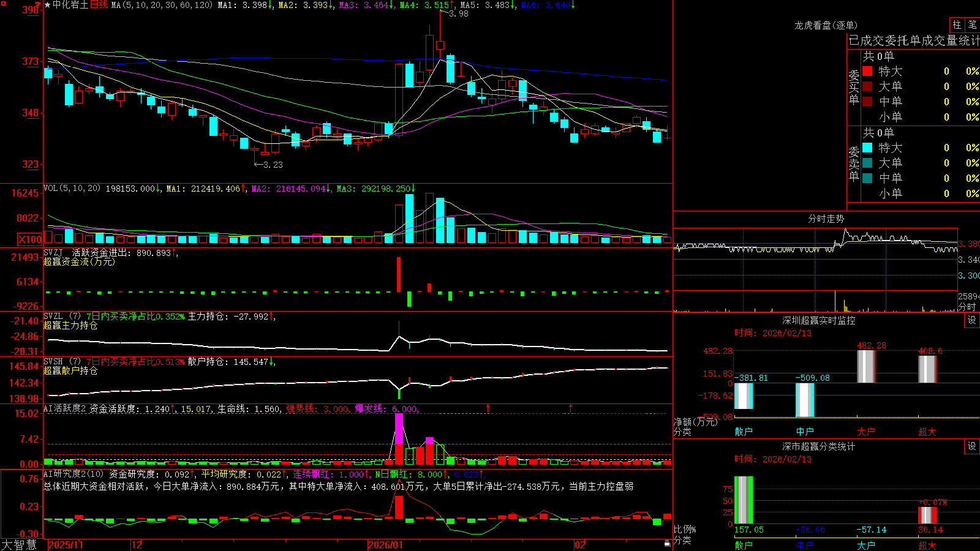Open 设 settings for 深圳超赢实时监控

[972, 320]
